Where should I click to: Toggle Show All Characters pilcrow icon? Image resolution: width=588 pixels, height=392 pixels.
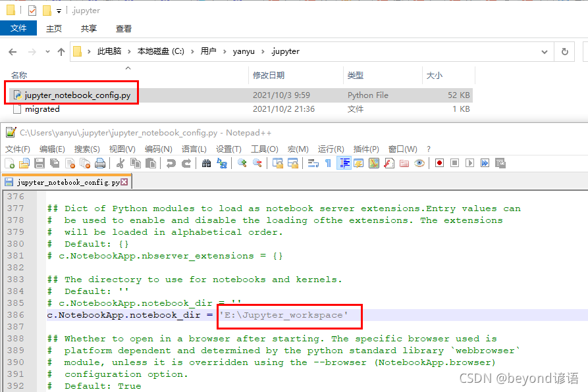[328, 163]
